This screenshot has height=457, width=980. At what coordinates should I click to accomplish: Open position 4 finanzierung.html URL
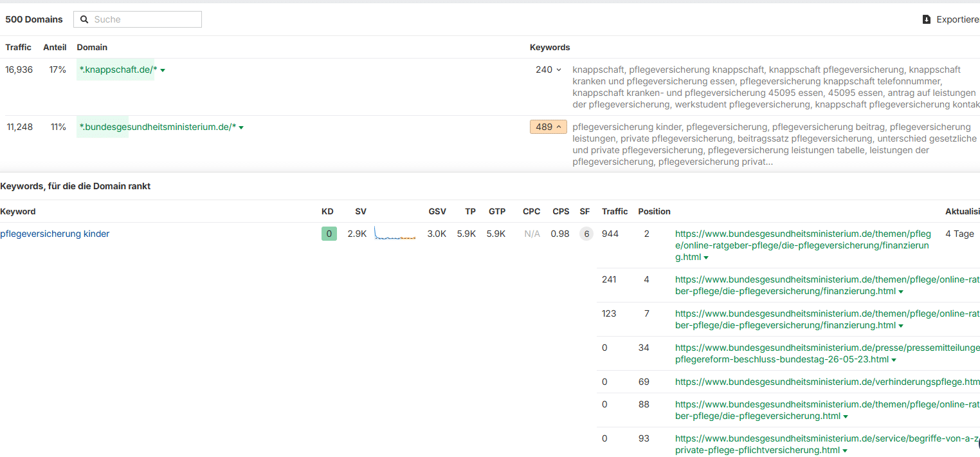(827, 285)
